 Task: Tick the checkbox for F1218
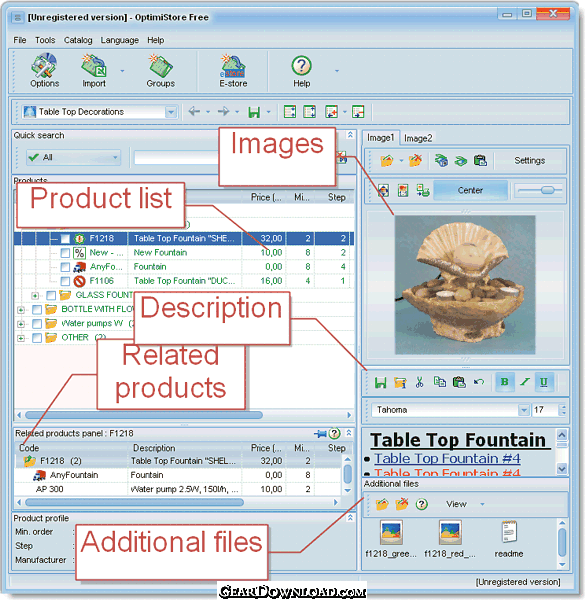tap(65, 239)
